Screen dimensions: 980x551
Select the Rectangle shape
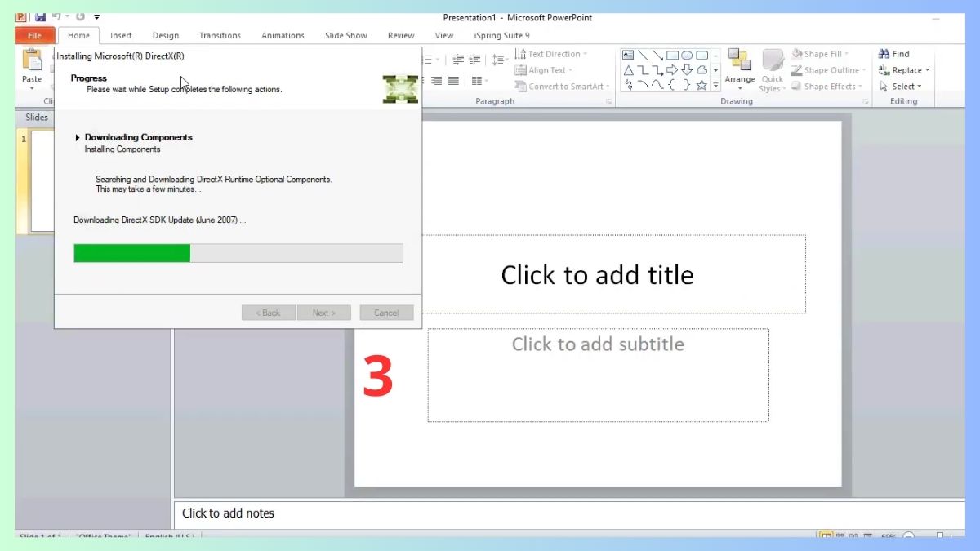click(x=672, y=56)
